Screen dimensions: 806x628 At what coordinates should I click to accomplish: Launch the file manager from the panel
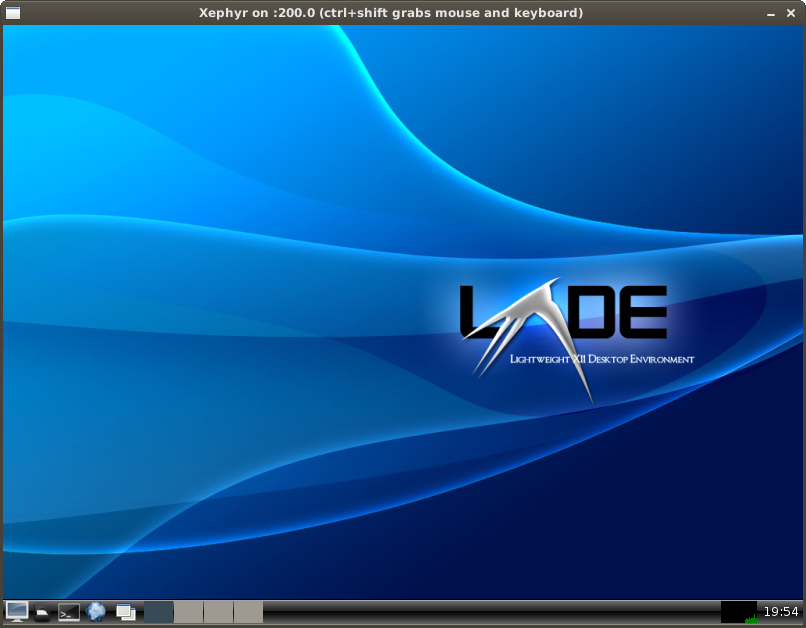tap(42, 613)
